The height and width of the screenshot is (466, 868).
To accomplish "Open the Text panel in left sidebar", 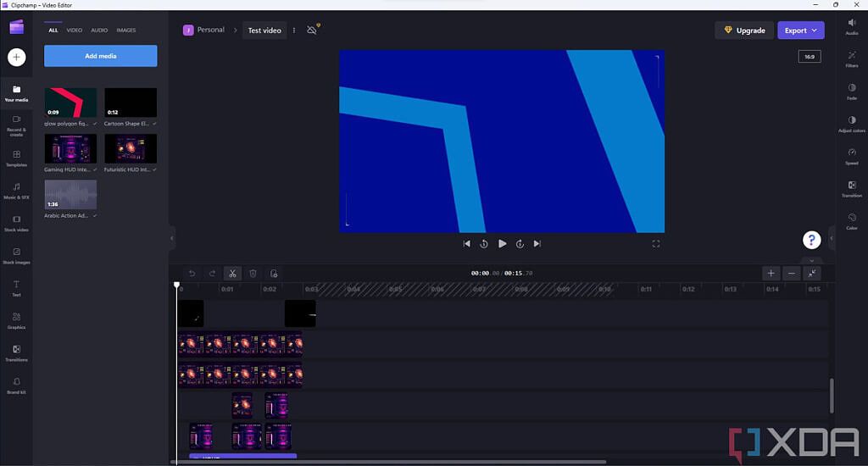I will 16,286.
